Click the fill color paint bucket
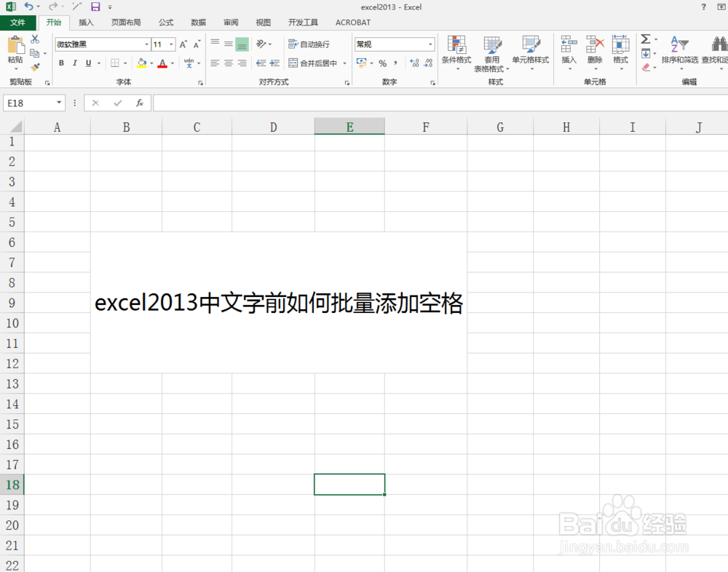728x572 pixels. 142,63
